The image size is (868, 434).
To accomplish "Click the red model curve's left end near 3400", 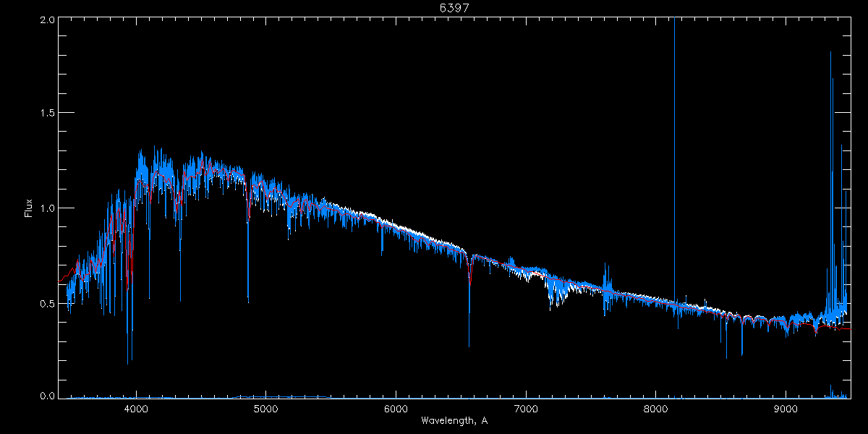I will coord(61,281).
